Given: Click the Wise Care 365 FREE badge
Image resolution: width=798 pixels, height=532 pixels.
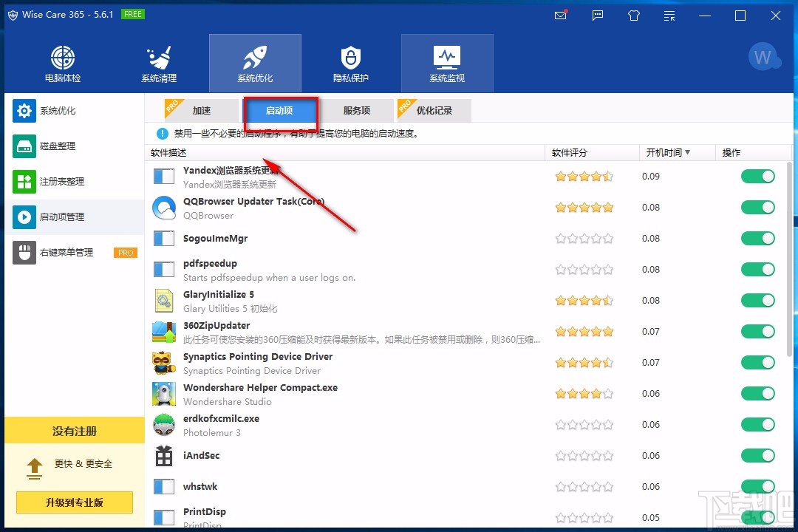Looking at the screenshot, I should (133, 14).
